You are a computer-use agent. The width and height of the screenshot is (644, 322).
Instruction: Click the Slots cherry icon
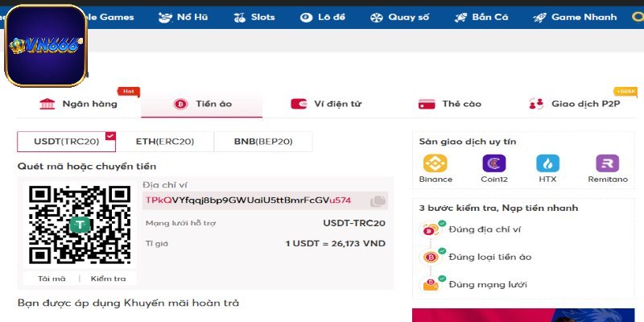tap(239, 17)
